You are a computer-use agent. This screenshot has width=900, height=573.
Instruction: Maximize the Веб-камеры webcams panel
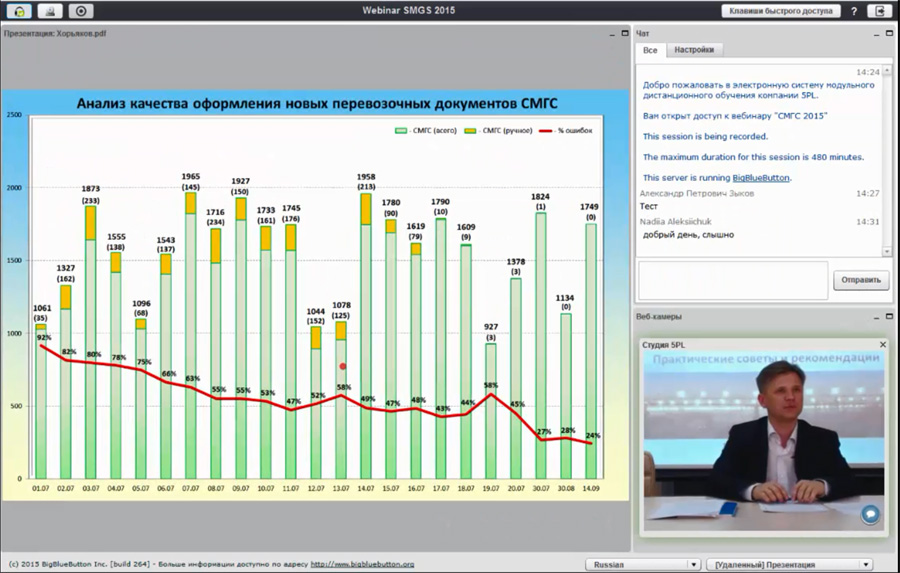click(x=887, y=317)
